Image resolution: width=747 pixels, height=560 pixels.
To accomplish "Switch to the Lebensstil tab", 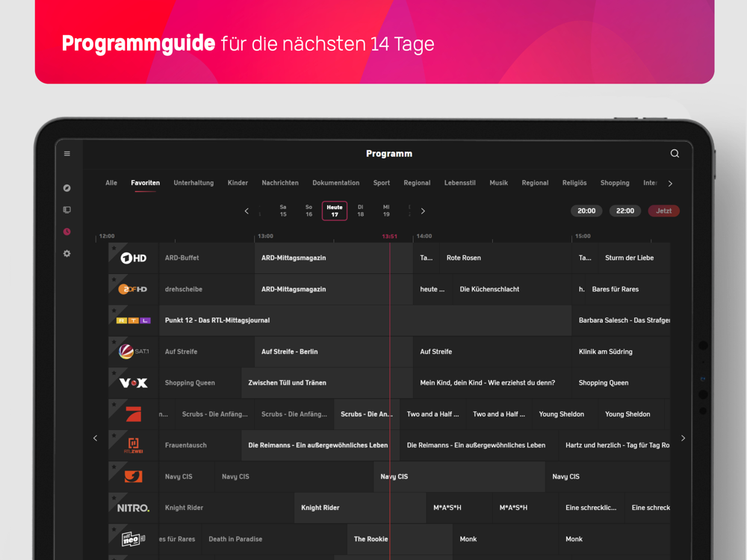I will (459, 183).
